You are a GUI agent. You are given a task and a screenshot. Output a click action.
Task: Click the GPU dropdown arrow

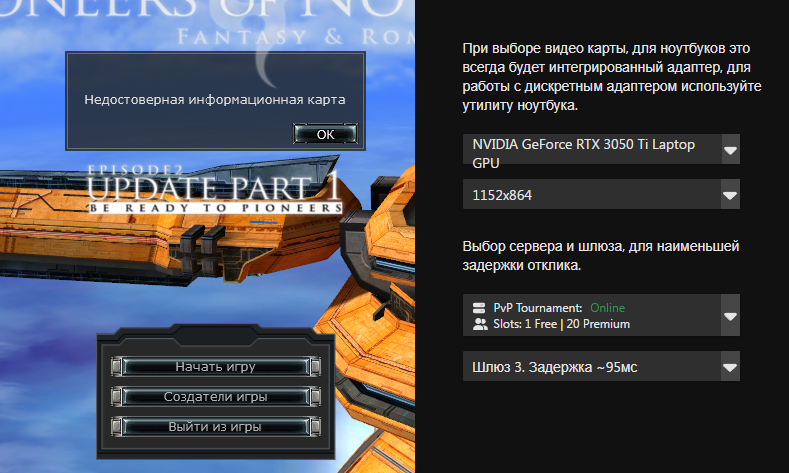731,149
